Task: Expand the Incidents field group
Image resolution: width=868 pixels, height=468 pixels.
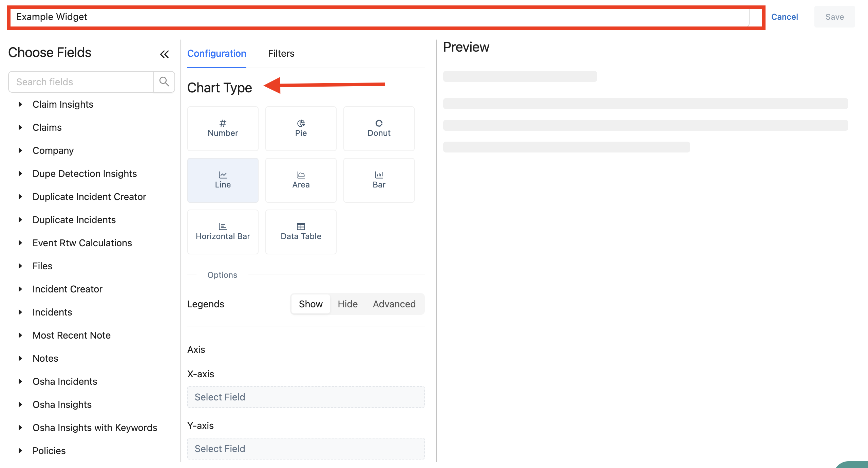Action: [x=20, y=312]
